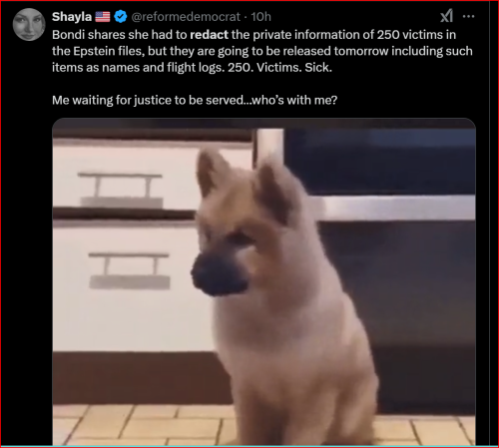
Task: Click the line Me waiting for justice
Action: pos(195,100)
